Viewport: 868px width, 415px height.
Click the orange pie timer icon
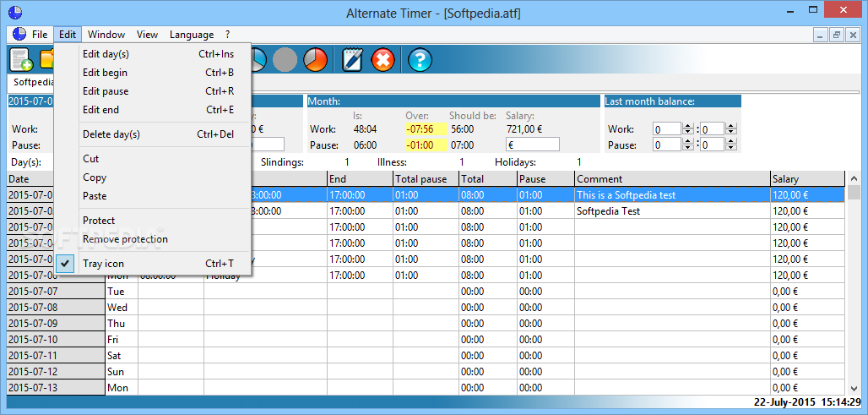point(315,59)
